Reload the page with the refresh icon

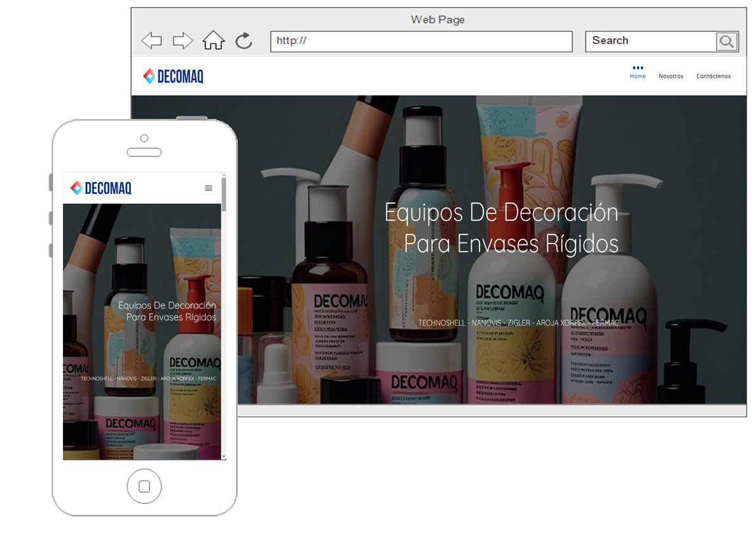point(244,41)
